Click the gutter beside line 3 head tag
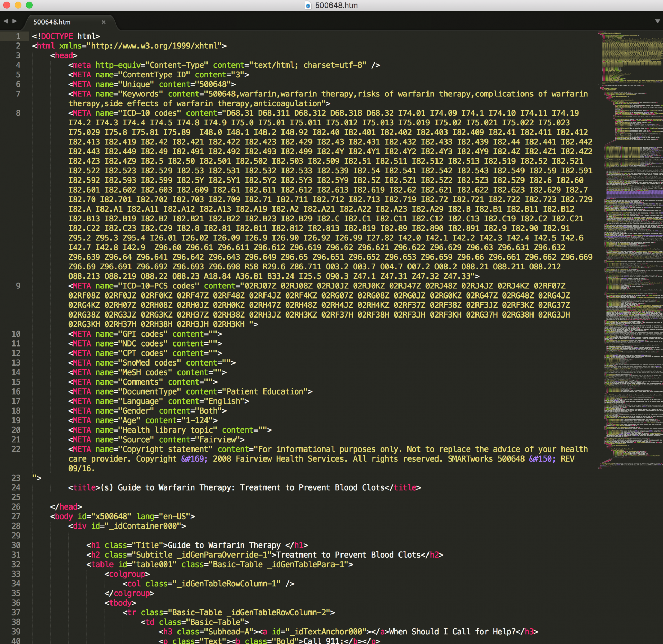 pos(18,55)
